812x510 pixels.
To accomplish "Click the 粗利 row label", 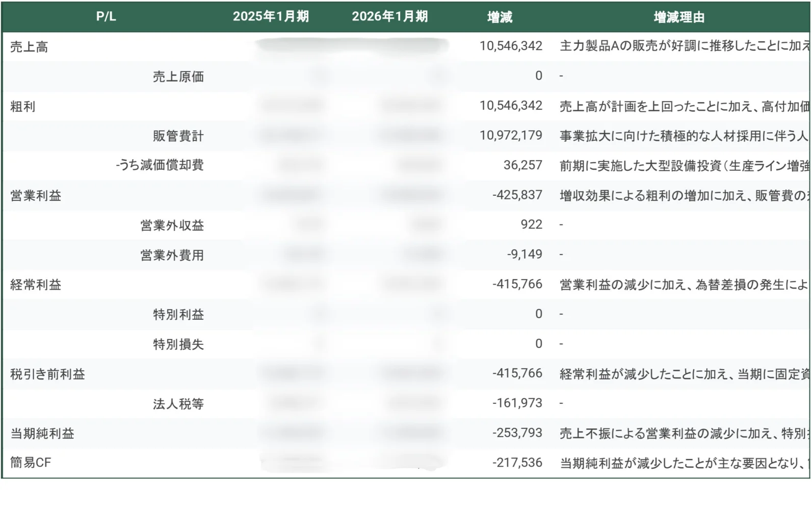I will pos(22,107).
